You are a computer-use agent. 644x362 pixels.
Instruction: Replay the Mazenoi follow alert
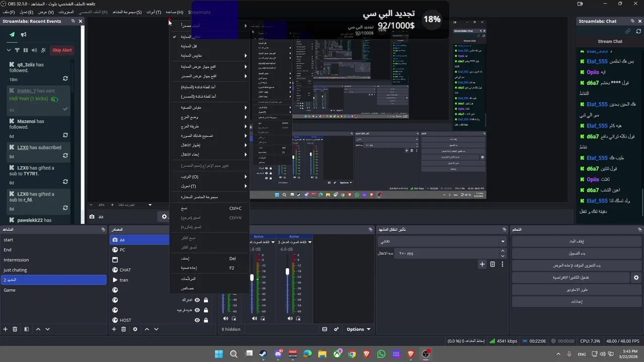(x=65, y=135)
